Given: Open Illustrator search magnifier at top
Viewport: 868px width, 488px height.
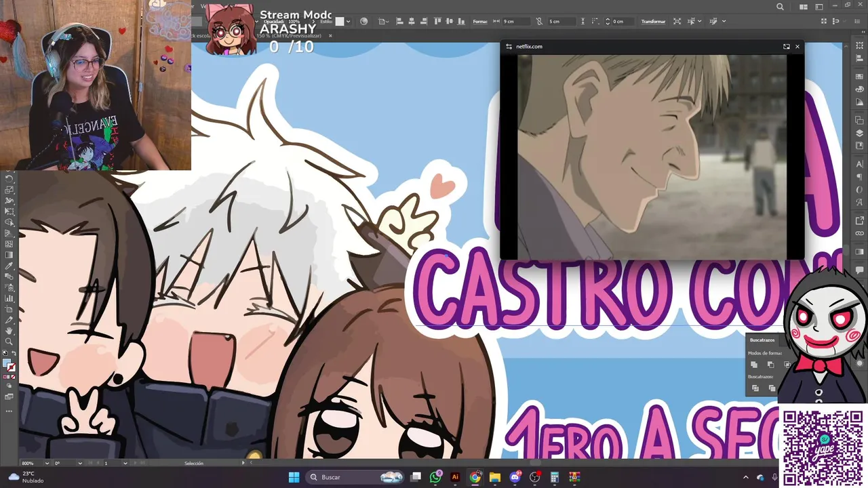Looking at the screenshot, I should tap(780, 7).
